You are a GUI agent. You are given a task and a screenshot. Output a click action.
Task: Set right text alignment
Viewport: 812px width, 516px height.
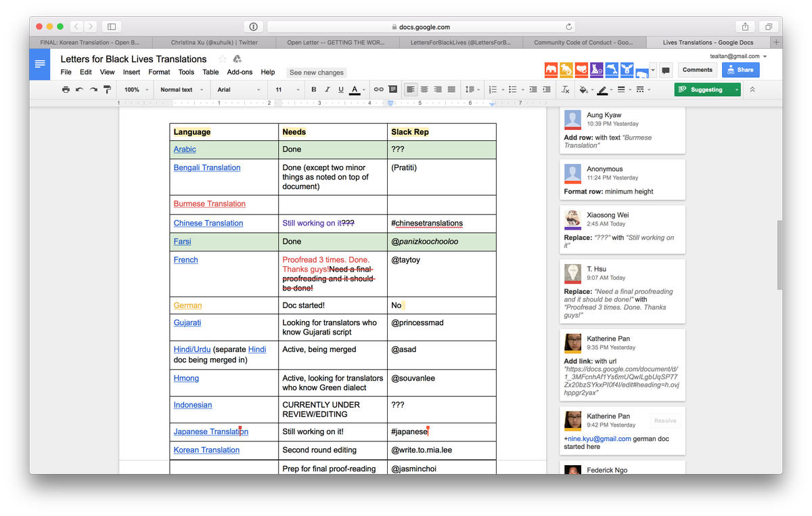(438, 89)
